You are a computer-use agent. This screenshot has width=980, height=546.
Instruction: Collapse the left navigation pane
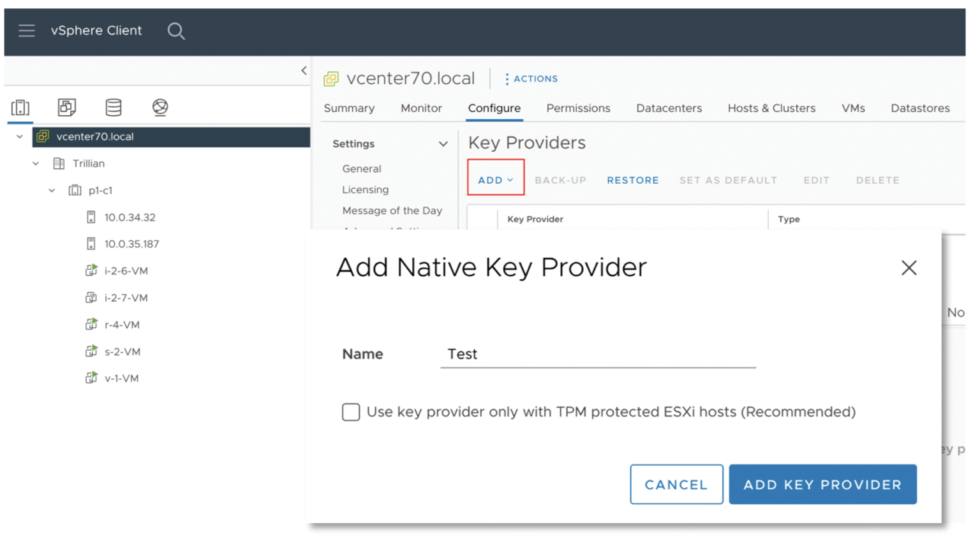(x=304, y=71)
